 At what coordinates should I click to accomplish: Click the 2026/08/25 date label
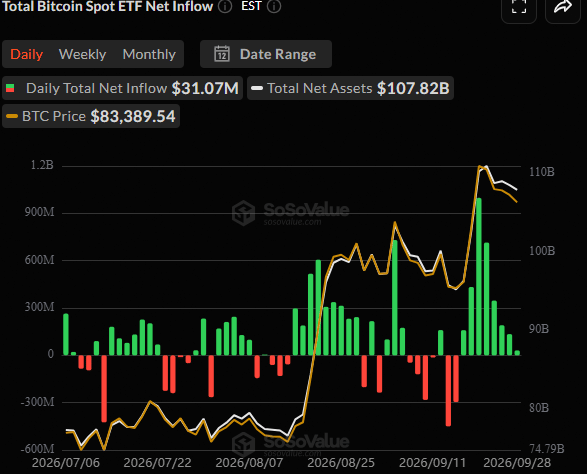(x=341, y=463)
